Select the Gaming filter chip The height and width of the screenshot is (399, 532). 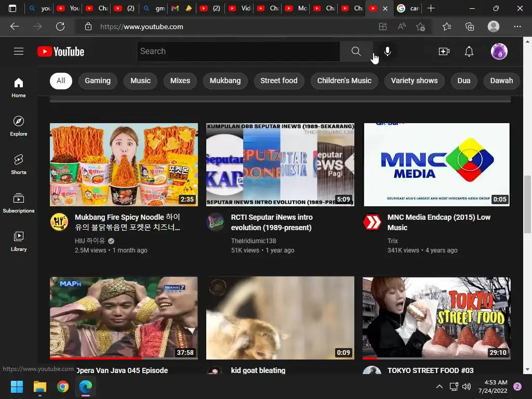point(98,81)
